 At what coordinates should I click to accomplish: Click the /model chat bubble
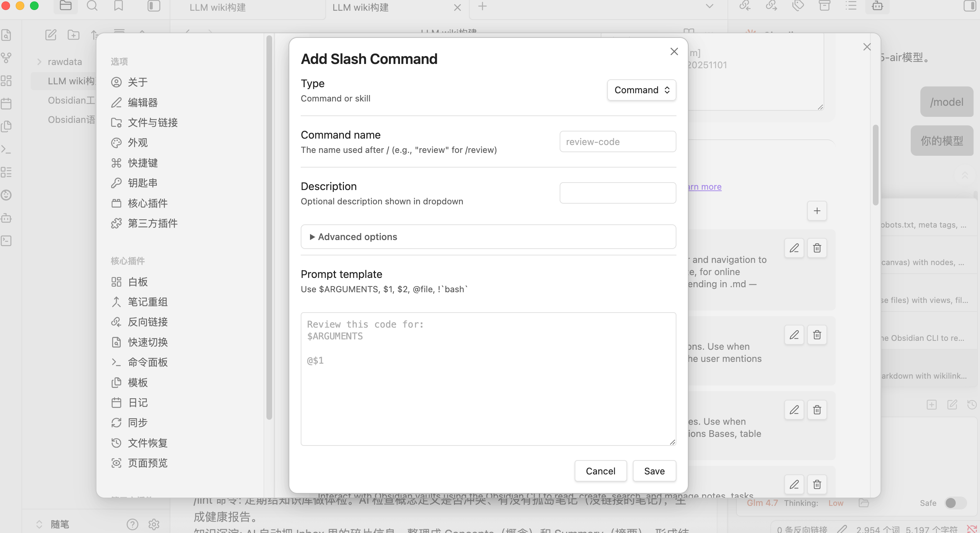tap(946, 101)
